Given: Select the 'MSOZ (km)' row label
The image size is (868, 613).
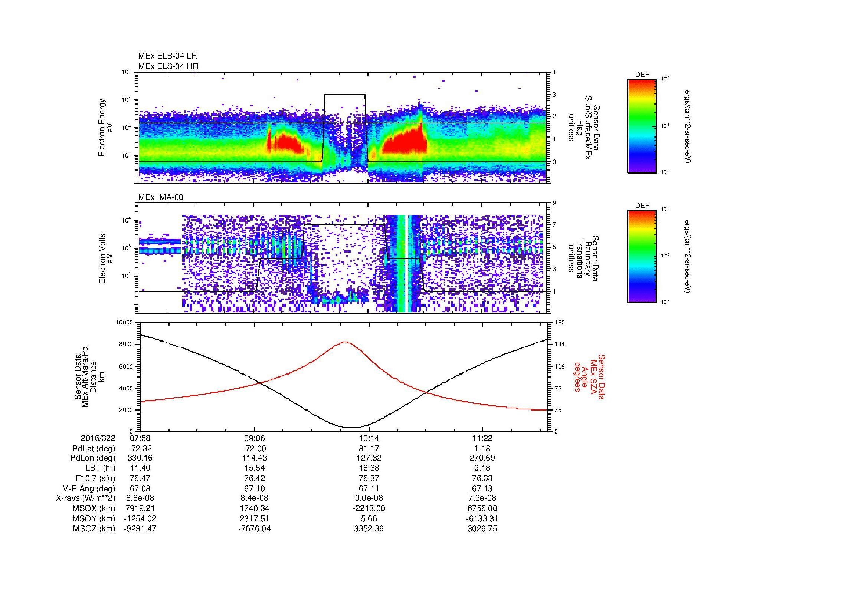Looking at the screenshot, I should click(x=94, y=529).
